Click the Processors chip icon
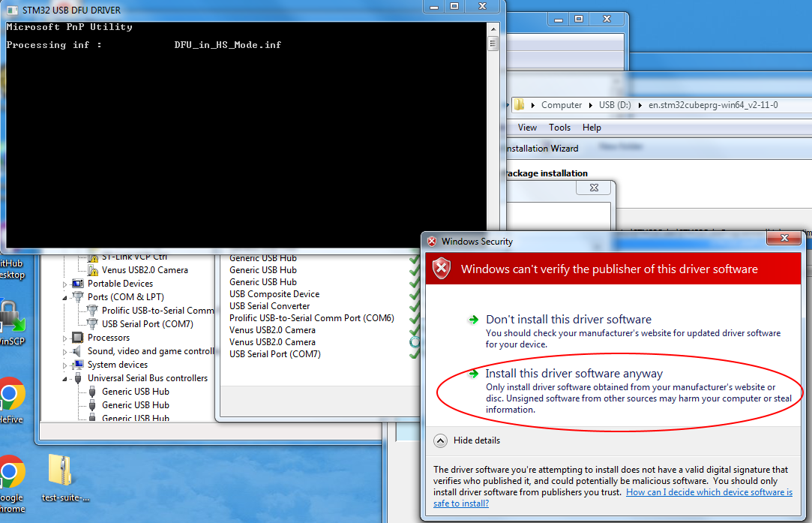The width and height of the screenshot is (812, 523). (x=78, y=338)
